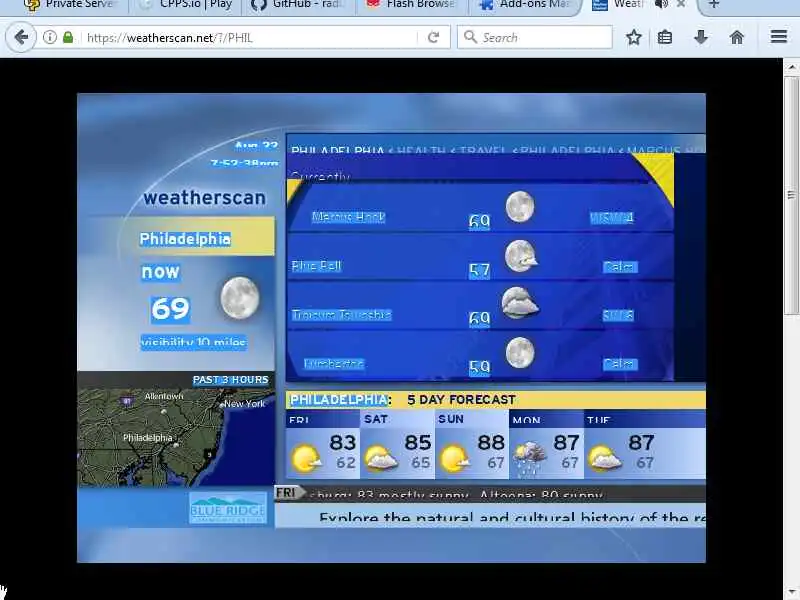Click the cloudy night icon in third row

coord(519,303)
